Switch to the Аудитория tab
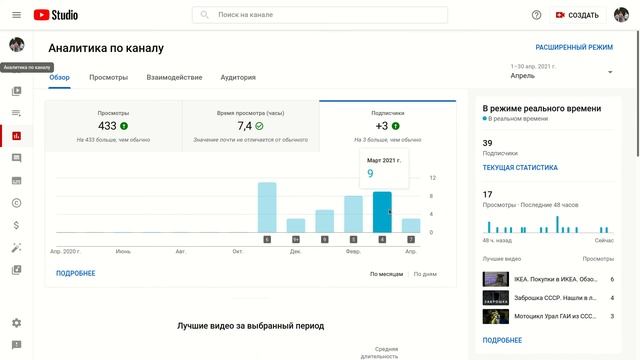Image resolution: width=640 pixels, height=360 pixels. pyautogui.click(x=238, y=78)
